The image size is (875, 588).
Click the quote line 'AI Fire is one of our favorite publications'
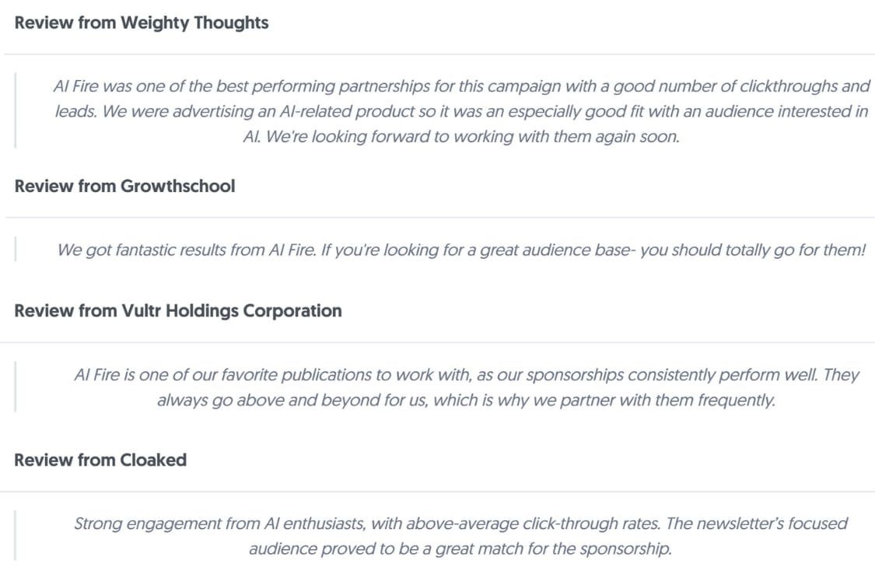467,374
